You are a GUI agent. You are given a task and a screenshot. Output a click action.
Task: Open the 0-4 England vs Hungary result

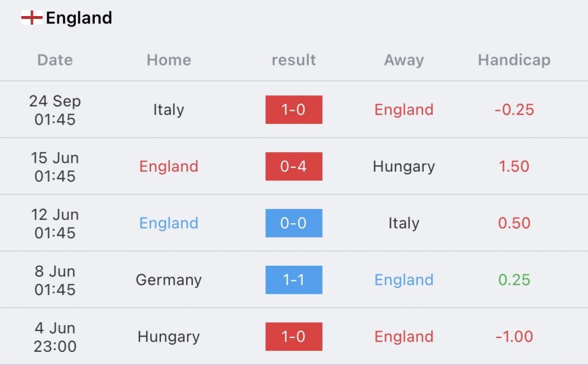click(293, 166)
